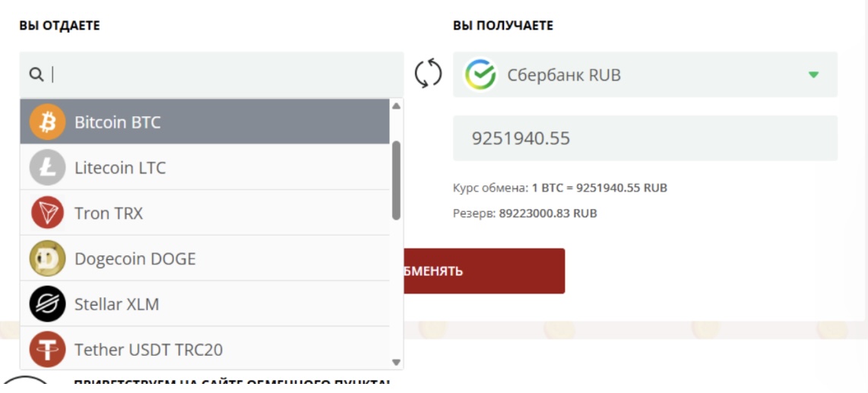Select Tether USDT TRC20 option
This screenshot has width=868, height=393.
click(204, 349)
